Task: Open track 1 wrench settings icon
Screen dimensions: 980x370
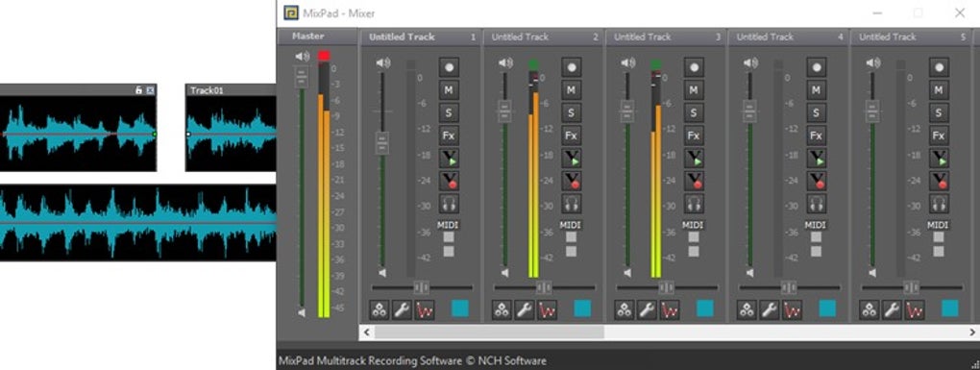Action: click(402, 309)
